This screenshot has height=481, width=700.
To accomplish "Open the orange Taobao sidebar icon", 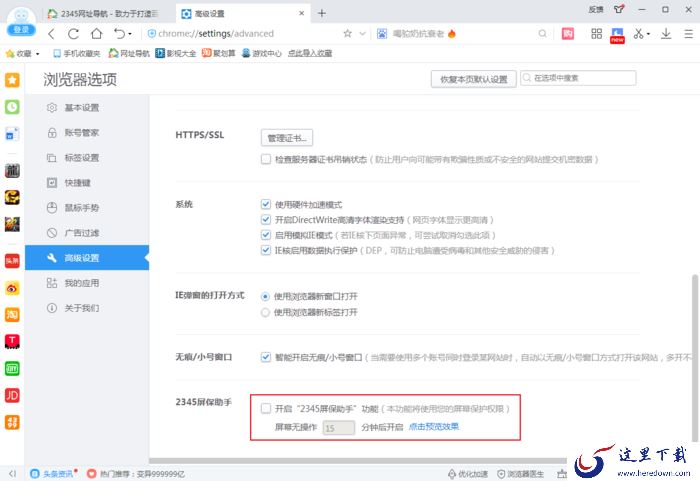I will point(12,315).
